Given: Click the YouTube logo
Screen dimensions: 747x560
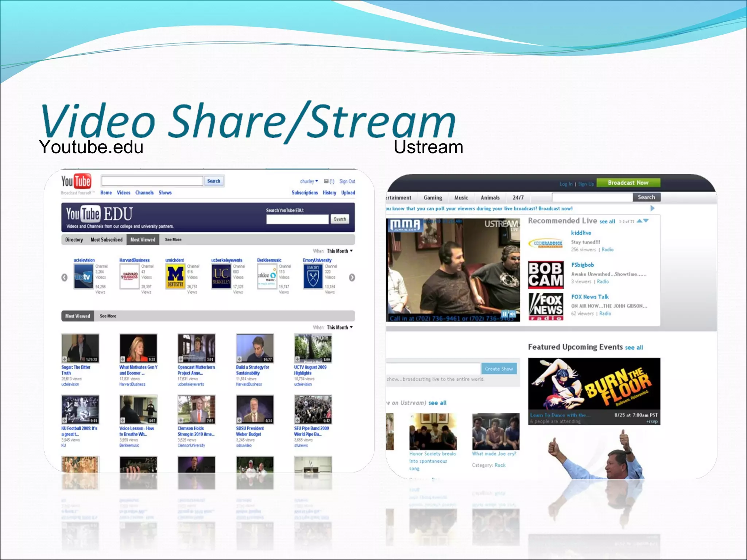Looking at the screenshot, I should (x=76, y=181).
